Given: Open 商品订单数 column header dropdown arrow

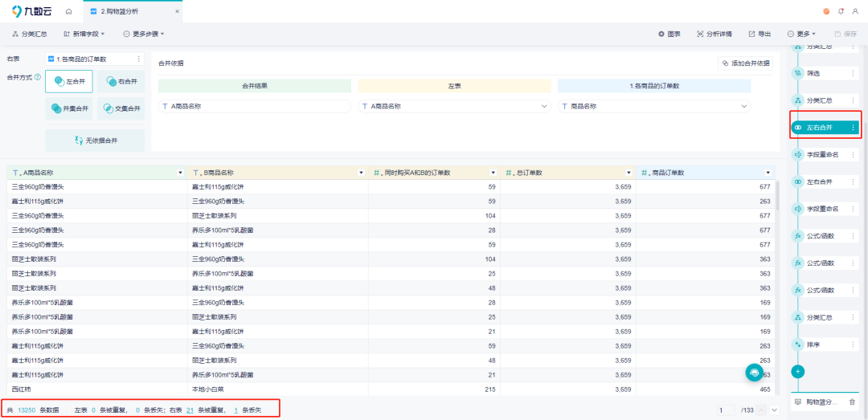Looking at the screenshot, I should click(x=768, y=173).
